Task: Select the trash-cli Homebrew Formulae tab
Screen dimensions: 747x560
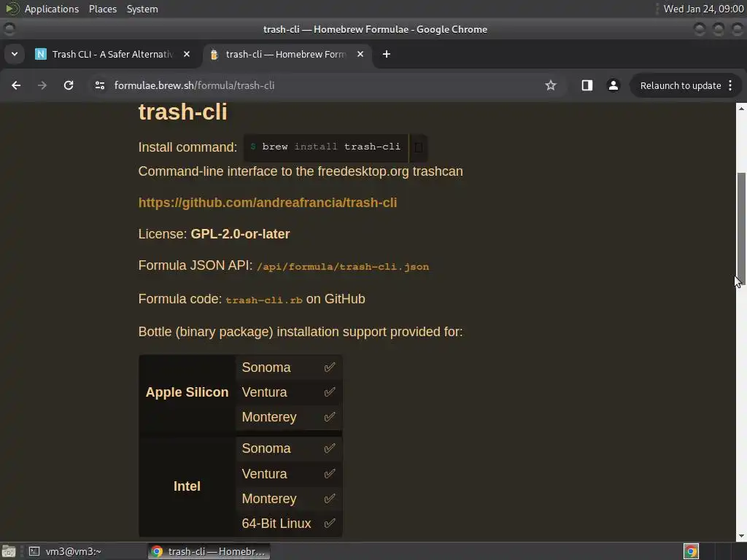Action: (x=286, y=54)
